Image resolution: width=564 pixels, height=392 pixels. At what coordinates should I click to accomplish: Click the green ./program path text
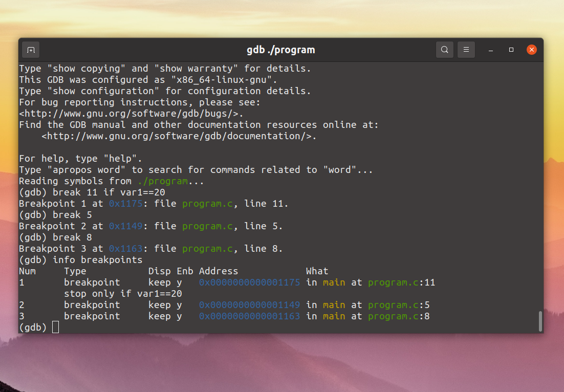click(x=163, y=181)
